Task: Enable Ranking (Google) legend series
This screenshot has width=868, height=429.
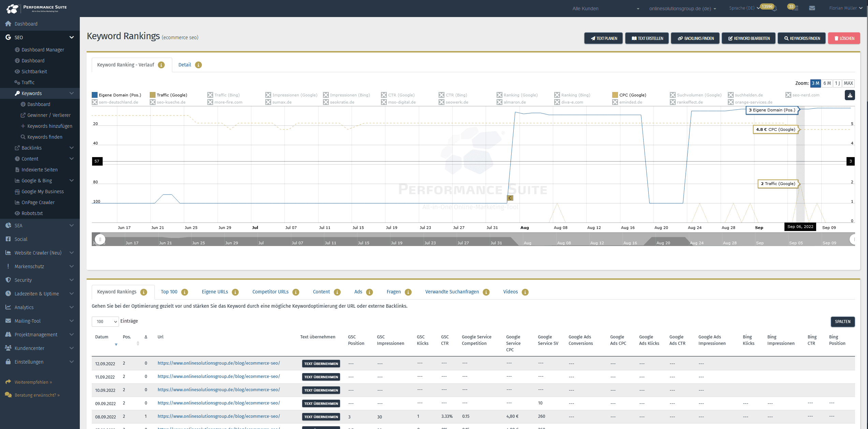Action: click(517, 95)
